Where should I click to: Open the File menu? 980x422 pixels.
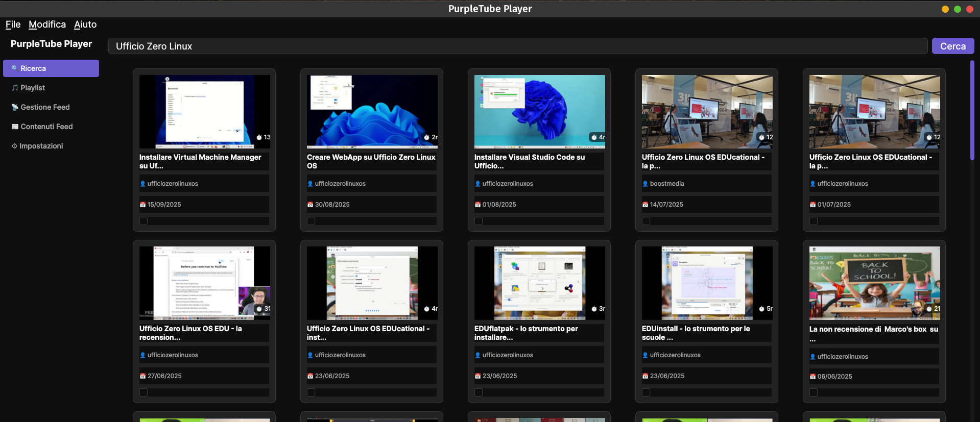coord(13,24)
